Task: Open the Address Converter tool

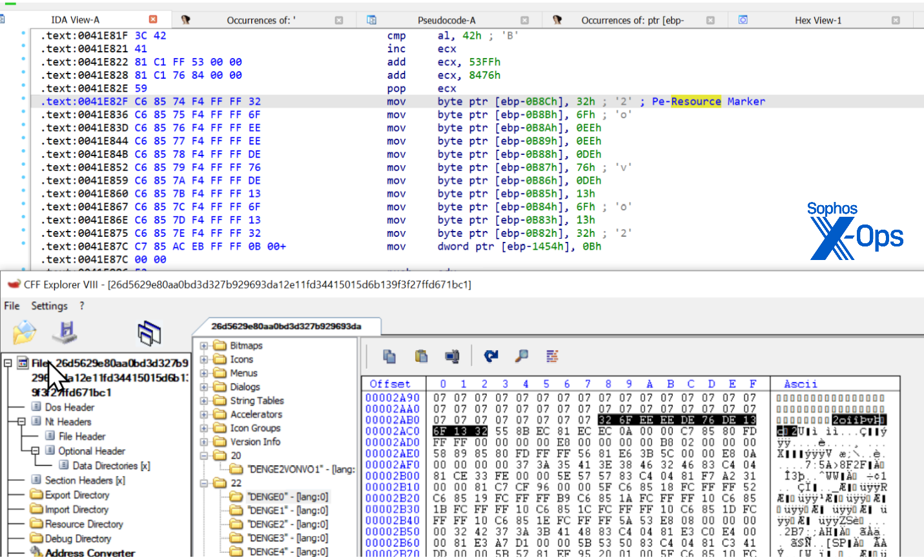Action: (x=88, y=553)
